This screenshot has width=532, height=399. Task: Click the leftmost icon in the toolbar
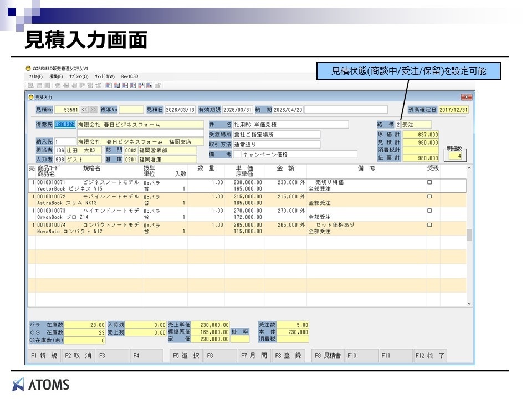31,85
